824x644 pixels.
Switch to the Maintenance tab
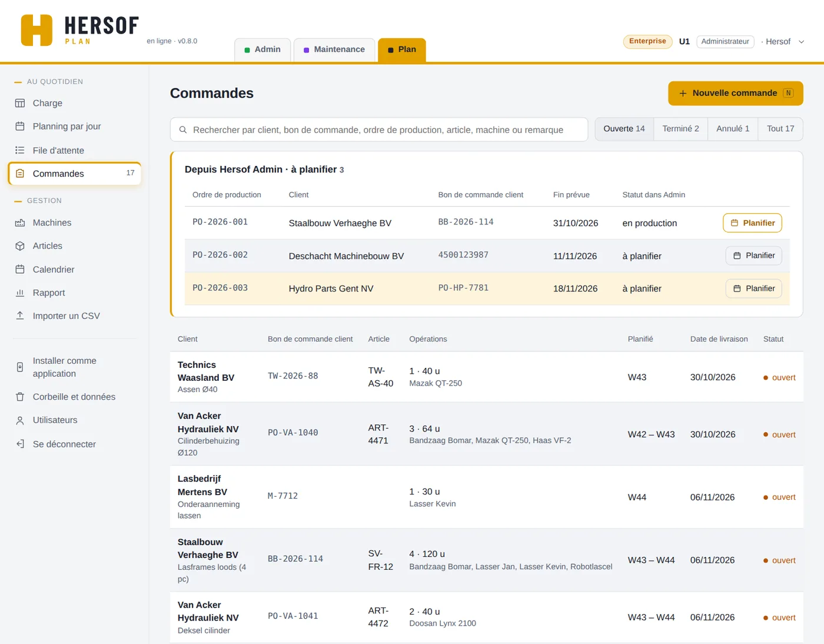pyautogui.click(x=334, y=49)
